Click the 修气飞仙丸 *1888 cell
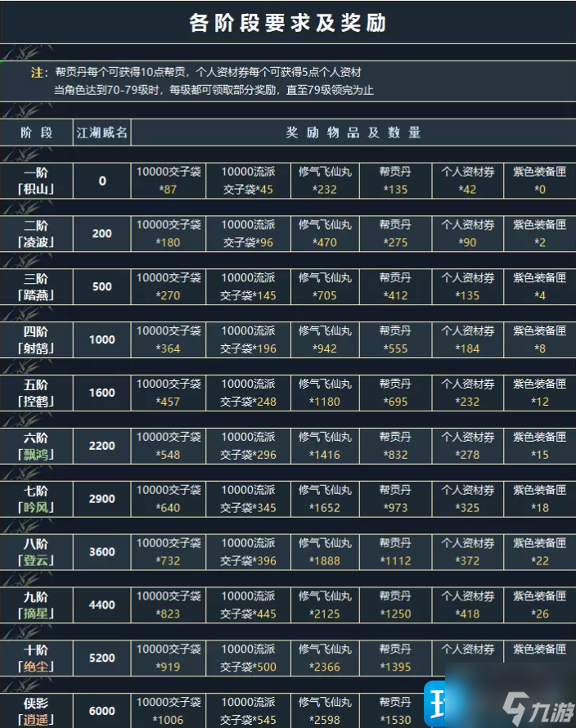Image resolution: width=576 pixels, height=728 pixels. 325,551
